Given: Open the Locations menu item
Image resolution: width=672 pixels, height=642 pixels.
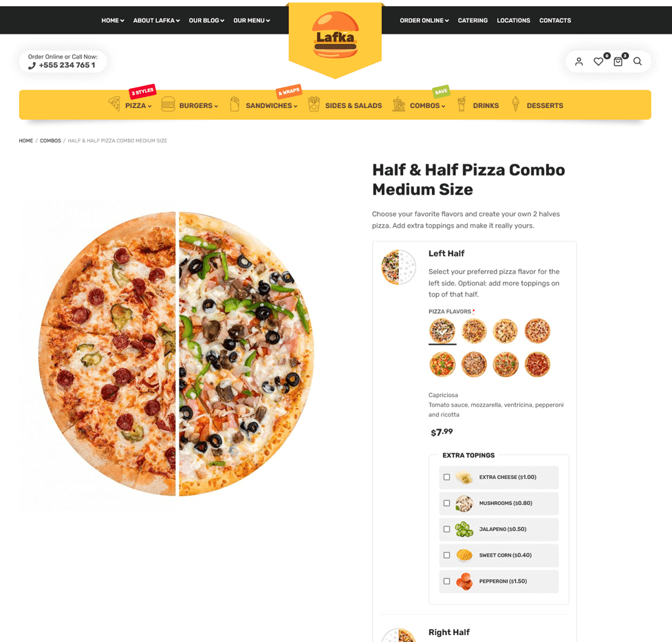Looking at the screenshot, I should pos(513,20).
